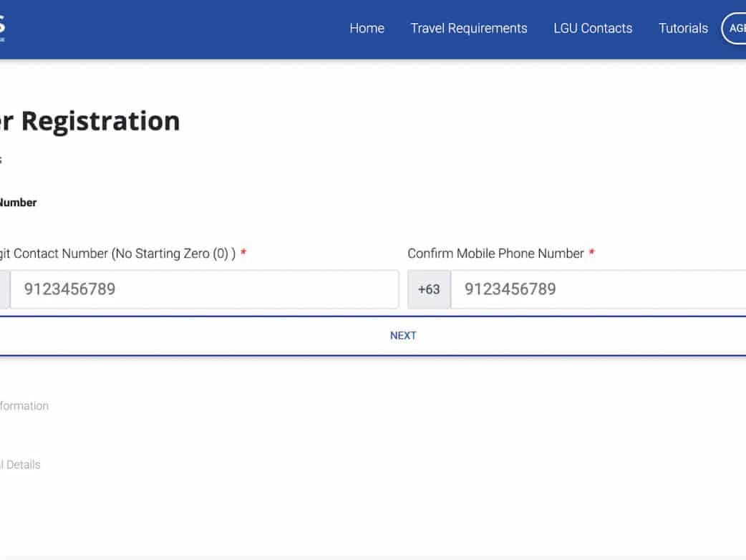Focus the 10-digit Contact Number field
This screenshot has height=560, width=746.
pos(204,289)
